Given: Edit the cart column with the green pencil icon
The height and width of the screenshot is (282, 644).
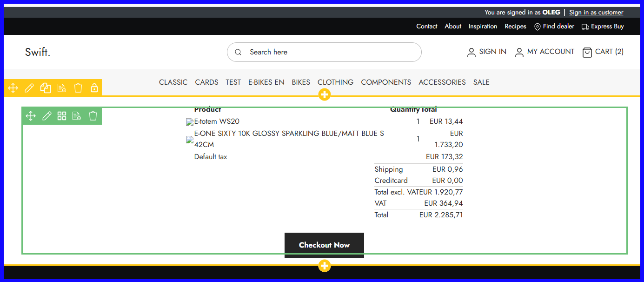Looking at the screenshot, I should tap(46, 116).
